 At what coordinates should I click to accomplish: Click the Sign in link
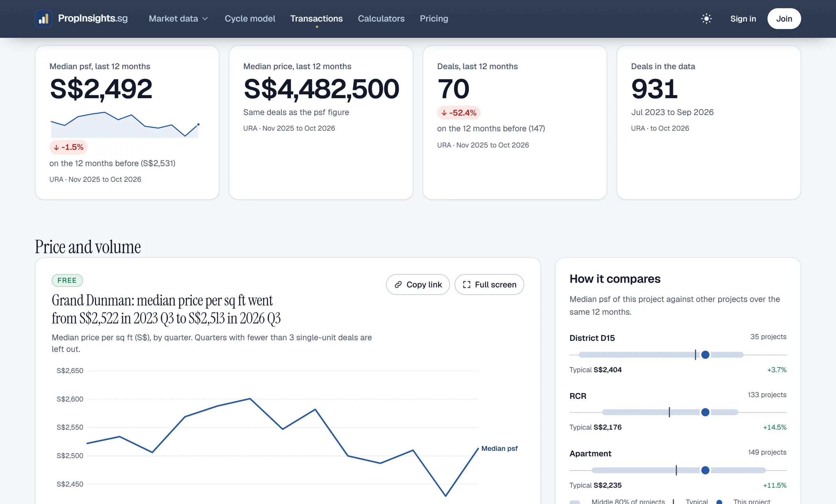click(743, 18)
